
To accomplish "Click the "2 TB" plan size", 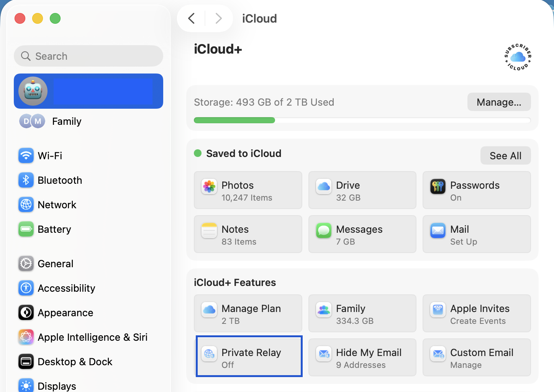I will pos(231,321).
